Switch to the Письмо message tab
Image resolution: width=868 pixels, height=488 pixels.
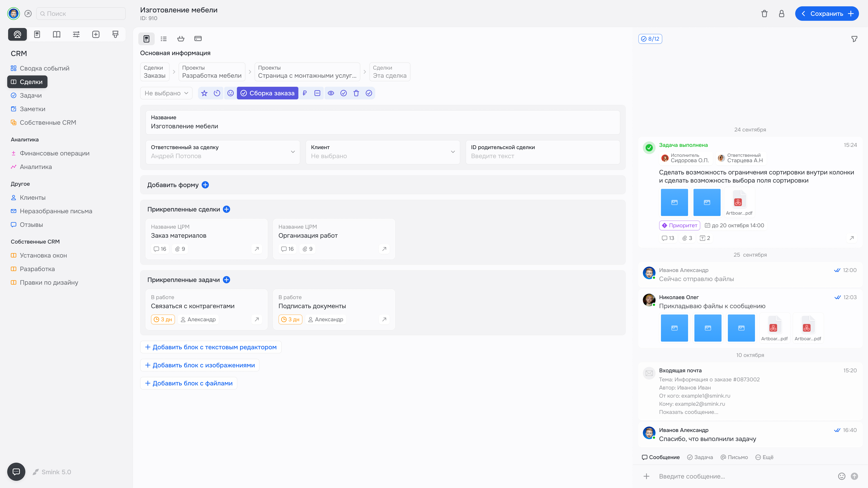pyautogui.click(x=734, y=457)
